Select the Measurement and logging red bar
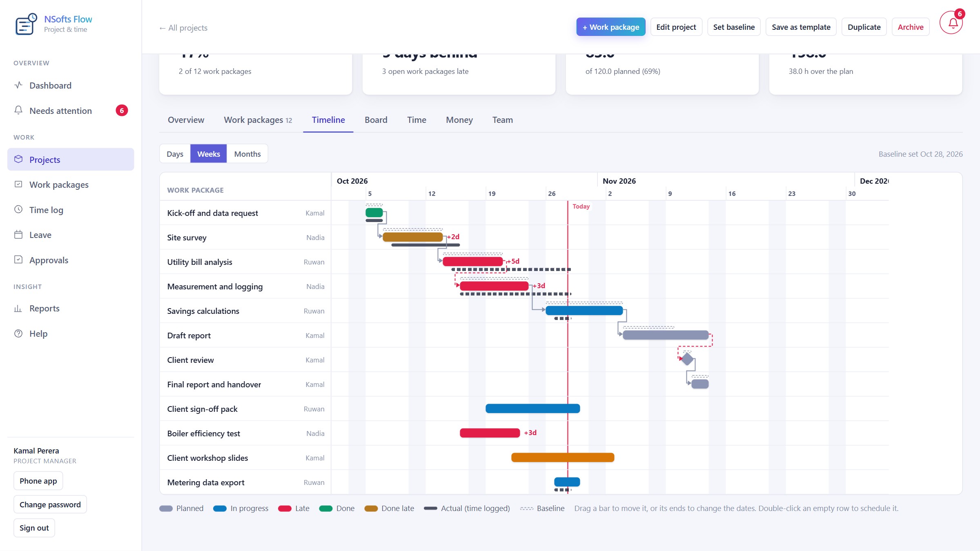 [494, 286]
